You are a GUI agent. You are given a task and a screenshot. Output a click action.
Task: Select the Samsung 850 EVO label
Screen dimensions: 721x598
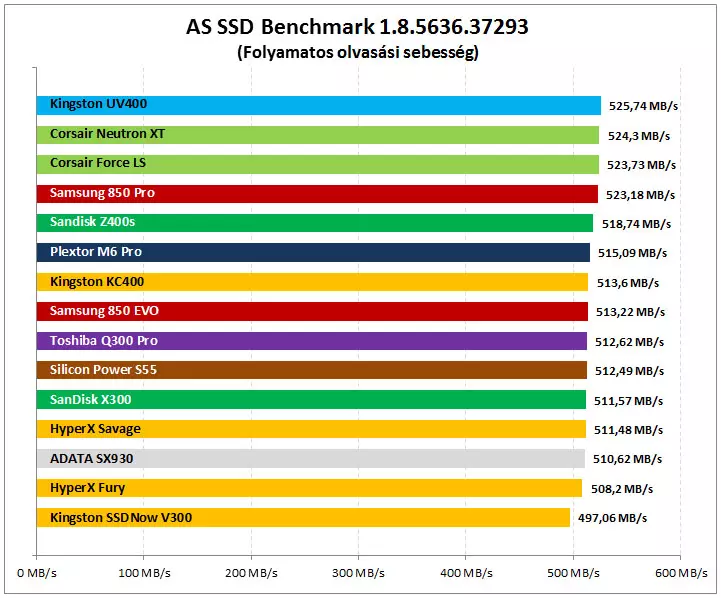point(104,311)
